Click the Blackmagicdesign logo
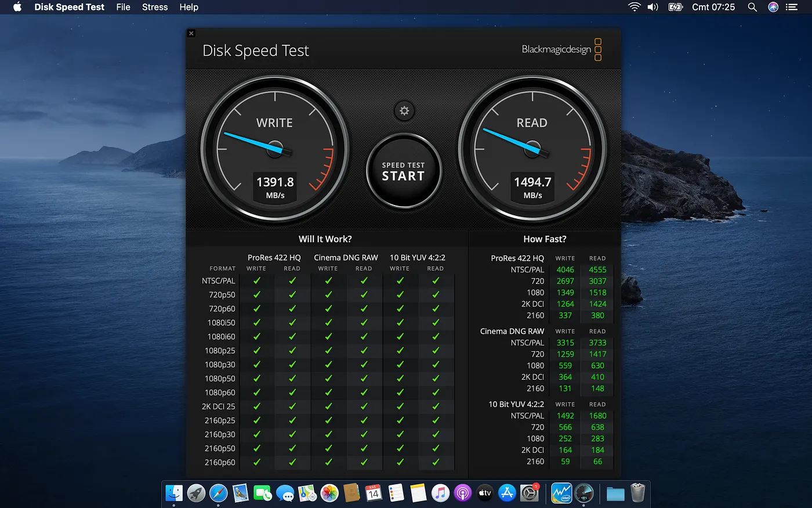 pyautogui.click(x=561, y=49)
